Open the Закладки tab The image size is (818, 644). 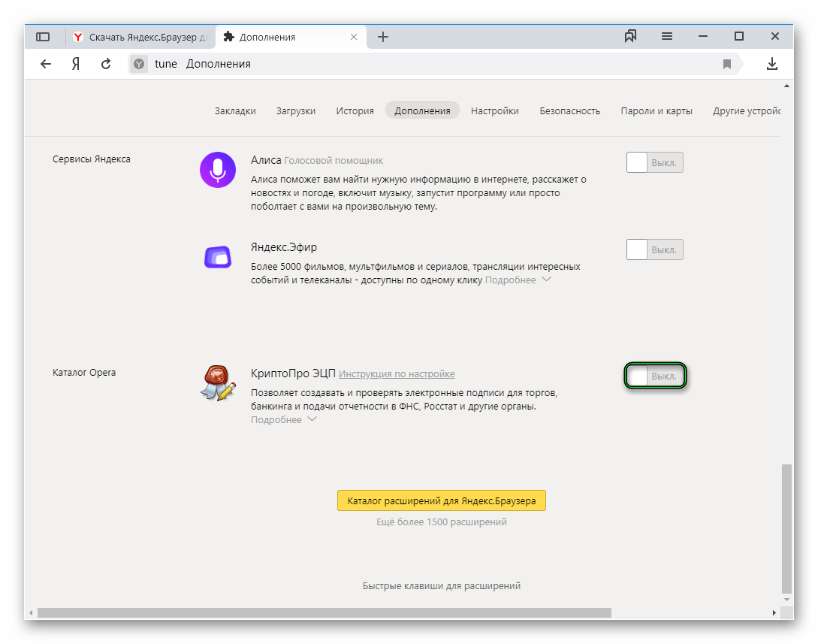coord(235,110)
